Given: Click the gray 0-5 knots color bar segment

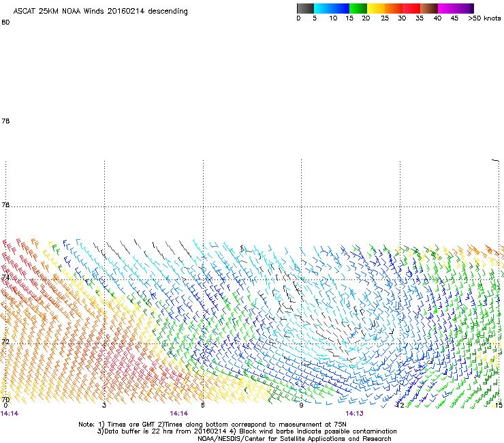Looking at the screenshot, I should click(x=305, y=8).
